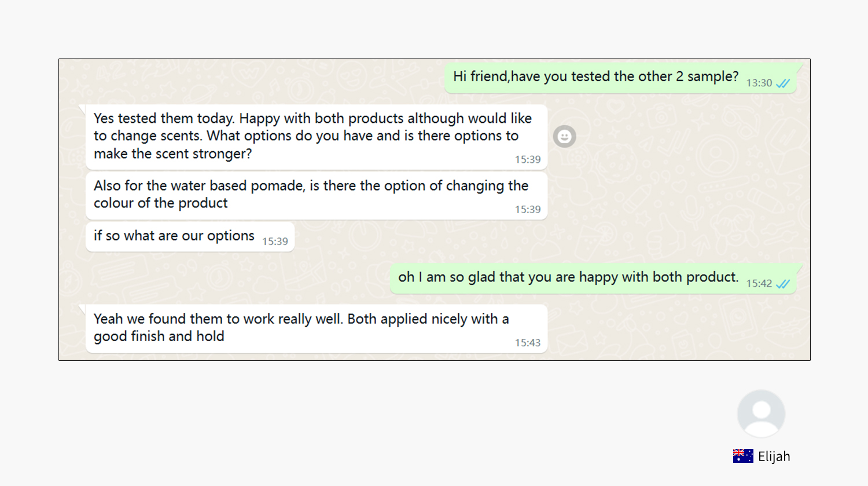Screen dimensions: 868x486
Task: Click the 15:42 timestamp on sent message
Action: click(759, 284)
